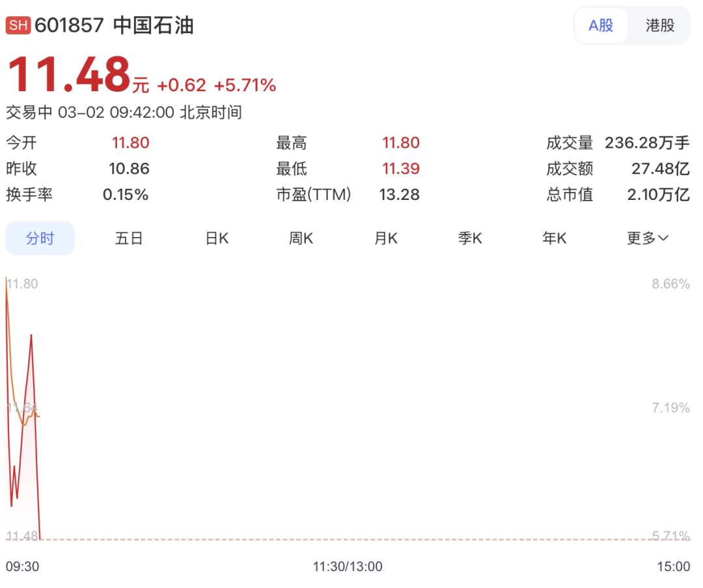Click the 11:30/13:00 midday axis label
Screen dimensions: 703x588
pos(348,567)
